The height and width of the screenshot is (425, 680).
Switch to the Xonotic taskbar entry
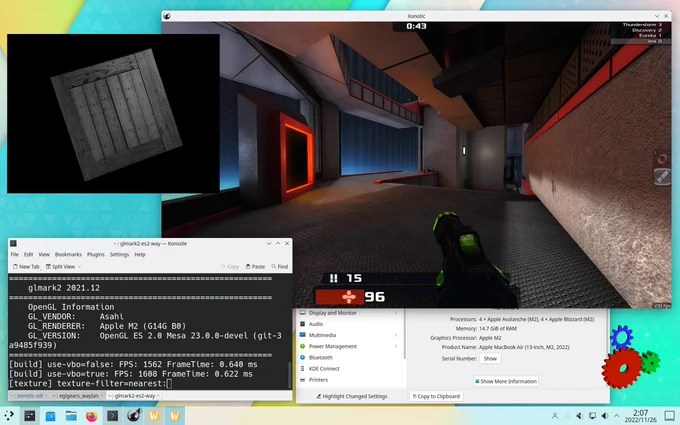133,416
